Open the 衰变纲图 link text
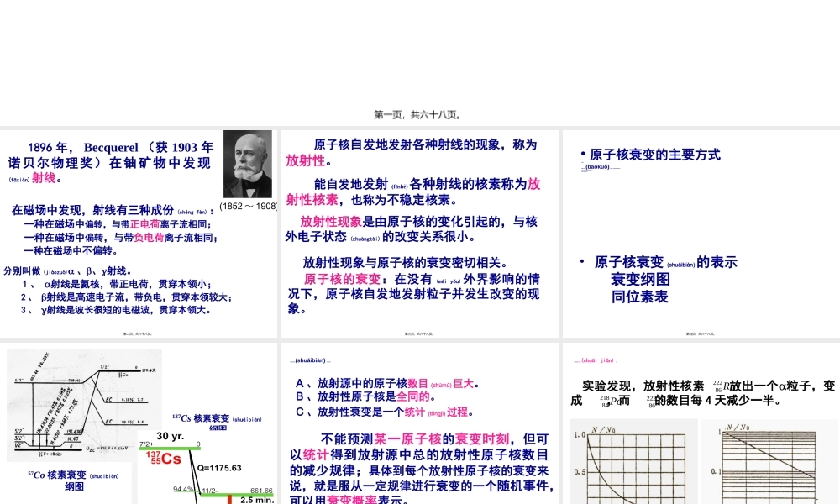The image size is (840, 504). pyautogui.click(x=640, y=280)
